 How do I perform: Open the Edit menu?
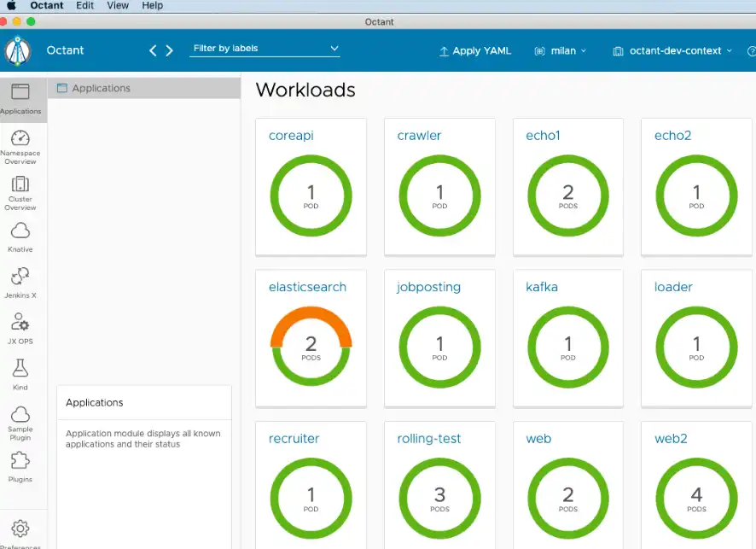(84, 6)
